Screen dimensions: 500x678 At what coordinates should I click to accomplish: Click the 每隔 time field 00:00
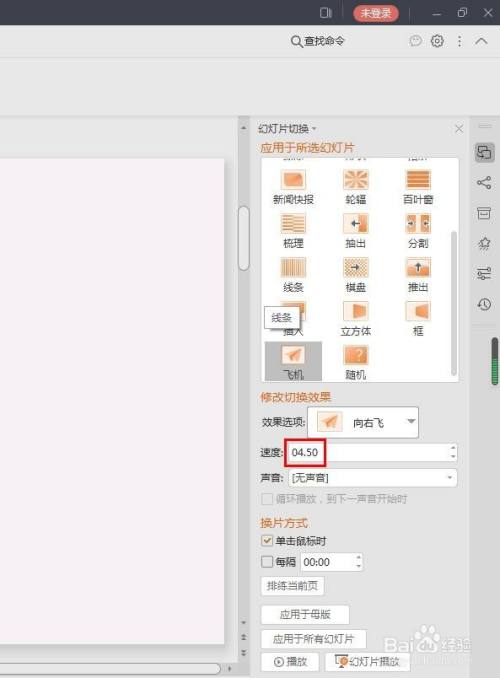327,562
